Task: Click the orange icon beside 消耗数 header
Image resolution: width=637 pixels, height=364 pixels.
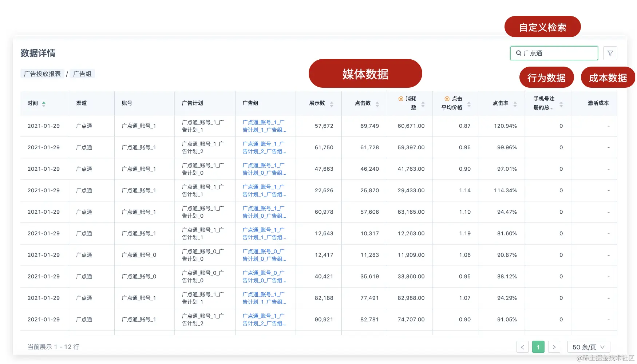Action: click(x=401, y=99)
